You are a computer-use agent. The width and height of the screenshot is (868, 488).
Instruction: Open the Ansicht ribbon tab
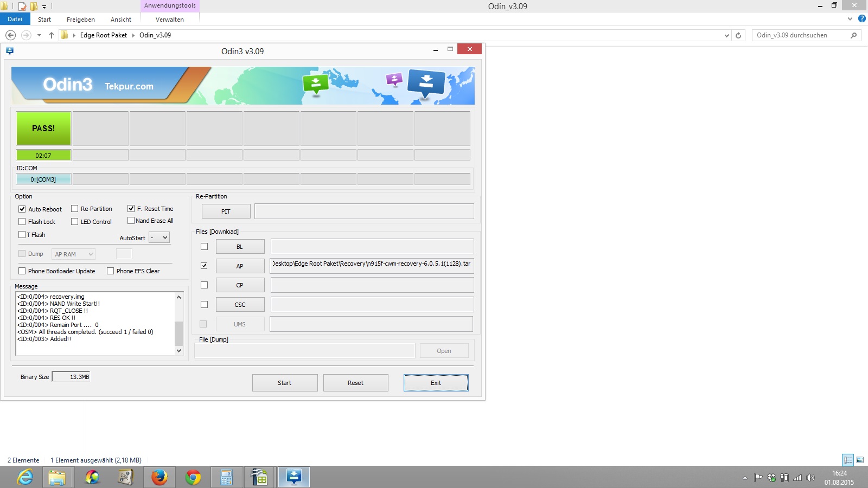pos(121,20)
